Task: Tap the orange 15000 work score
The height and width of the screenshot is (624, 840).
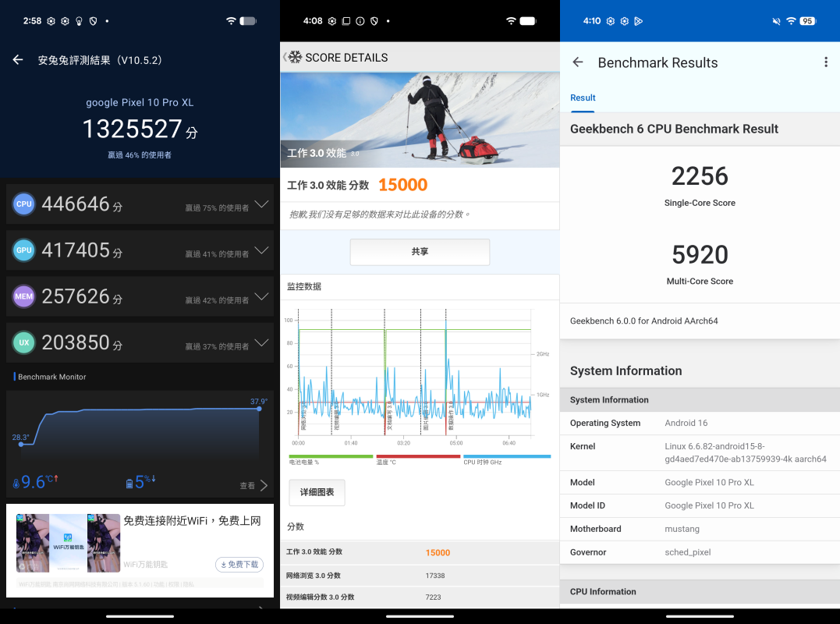Action: pyautogui.click(x=403, y=185)
